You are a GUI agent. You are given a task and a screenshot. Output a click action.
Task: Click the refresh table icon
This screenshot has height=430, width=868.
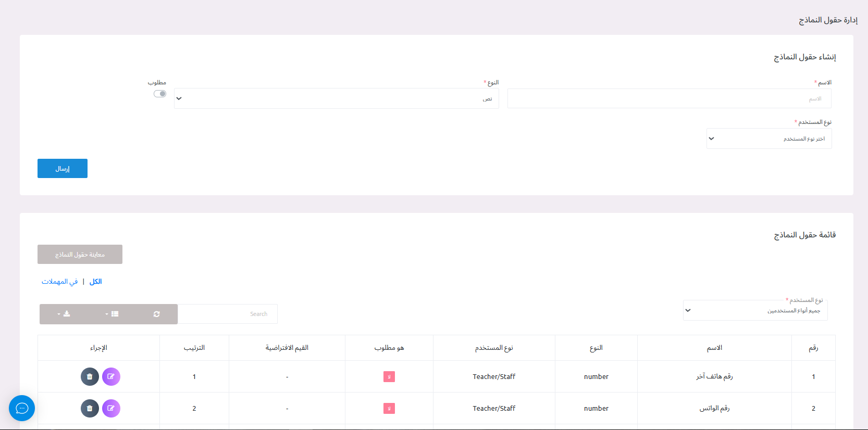coord(156,314)
